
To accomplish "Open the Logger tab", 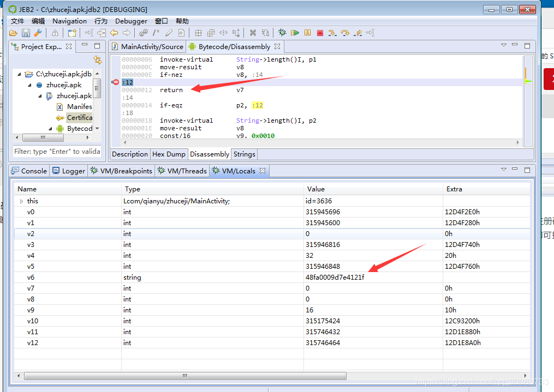I will point(69,171).
